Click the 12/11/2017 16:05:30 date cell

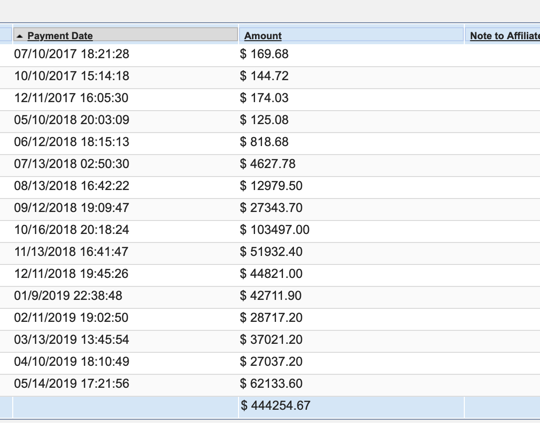[71, 98]
